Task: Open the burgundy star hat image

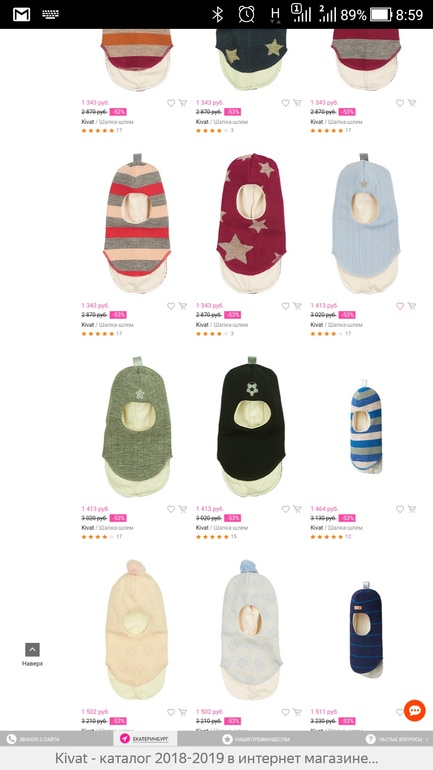Action: [x=251, y=223]
